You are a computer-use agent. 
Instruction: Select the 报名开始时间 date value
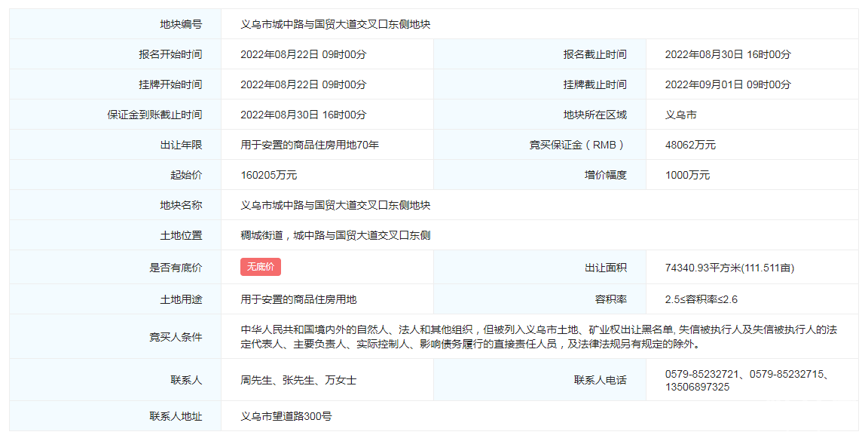pos(303,54)
